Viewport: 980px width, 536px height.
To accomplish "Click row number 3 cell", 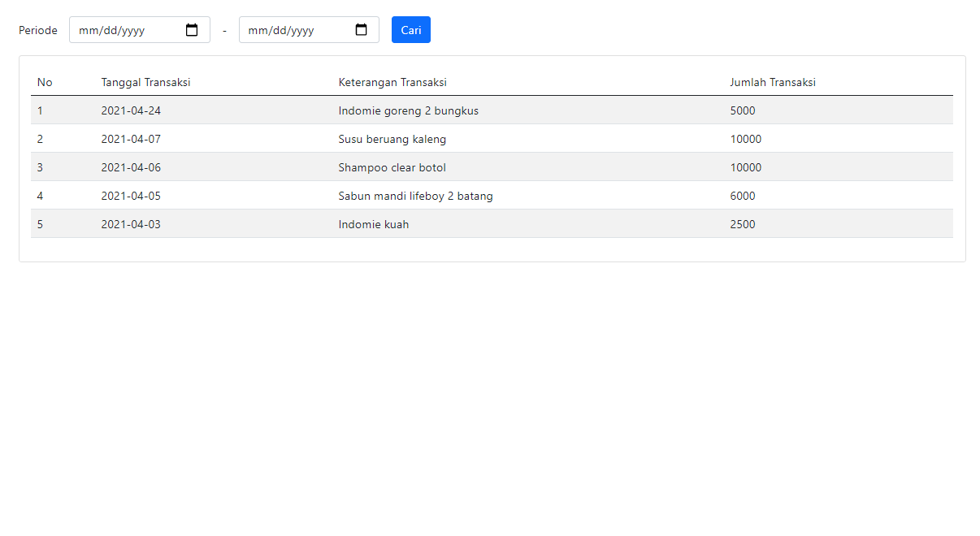I will [40, 167].
